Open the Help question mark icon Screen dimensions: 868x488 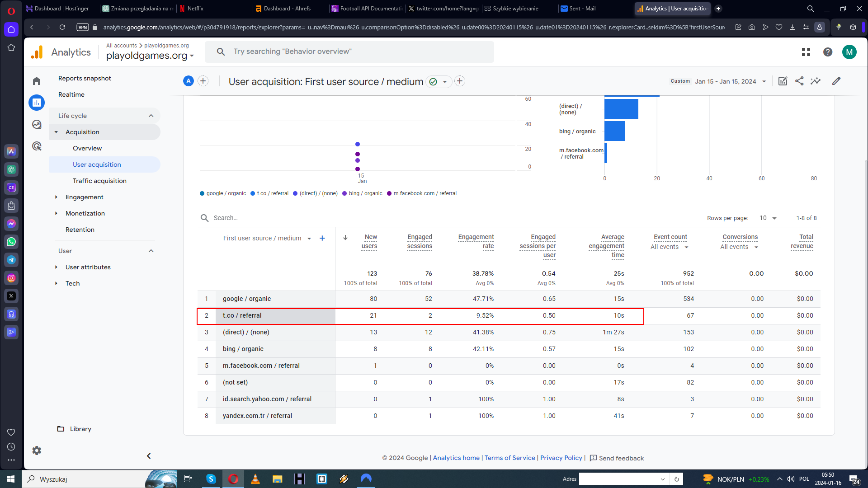(828, 52)
